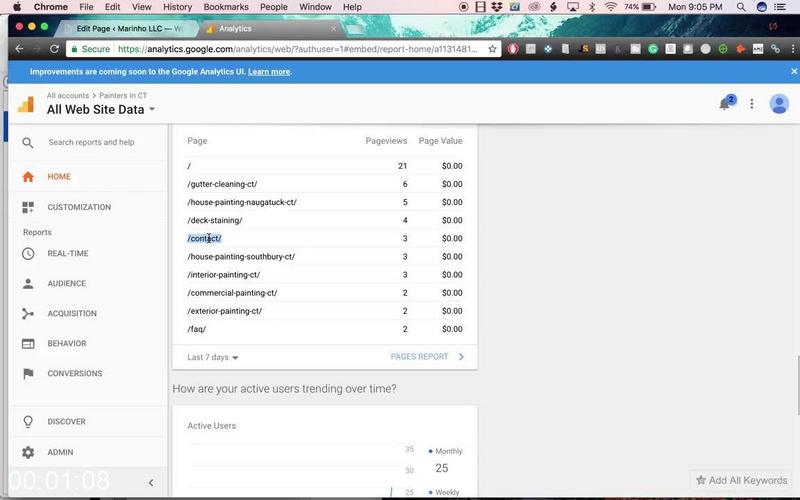Viewport: 800px width, 500px height.
Task: Click the Conversions flag icon
Action: 28,373
